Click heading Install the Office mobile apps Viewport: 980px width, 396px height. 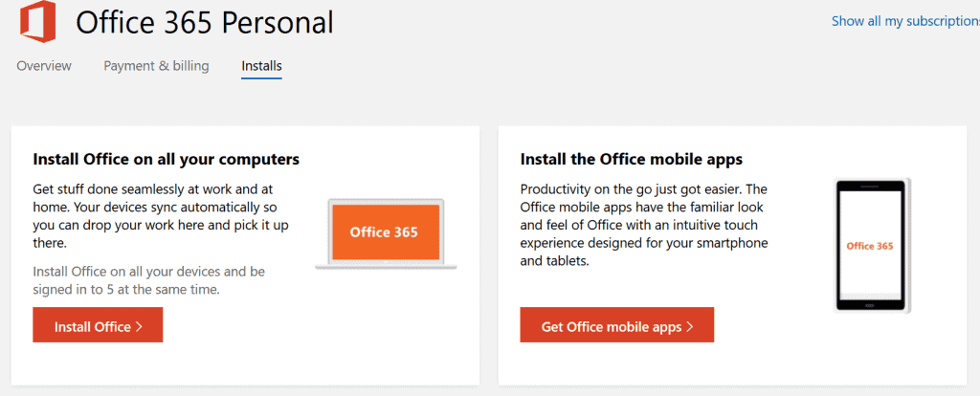point(632,160)
